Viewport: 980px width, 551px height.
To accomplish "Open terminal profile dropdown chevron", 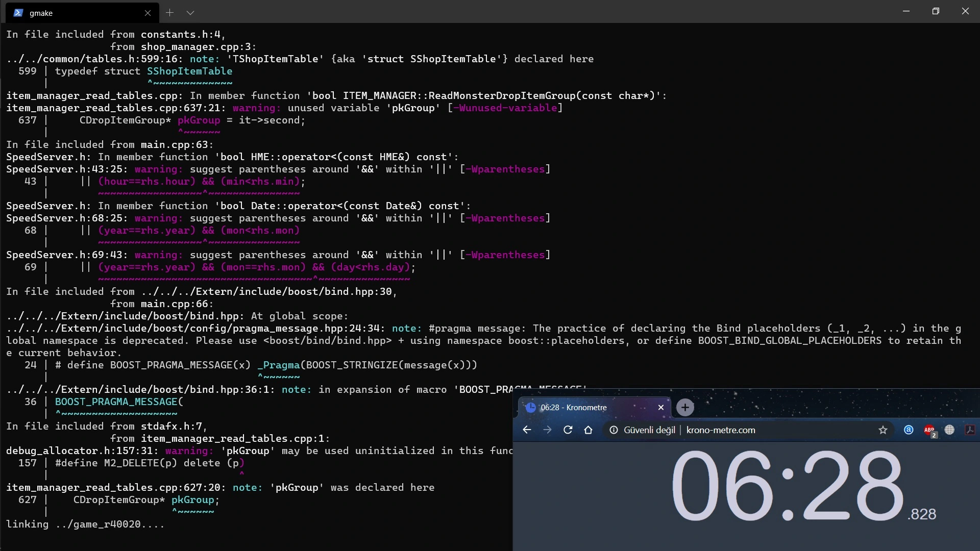I will [x=190, y=13].
